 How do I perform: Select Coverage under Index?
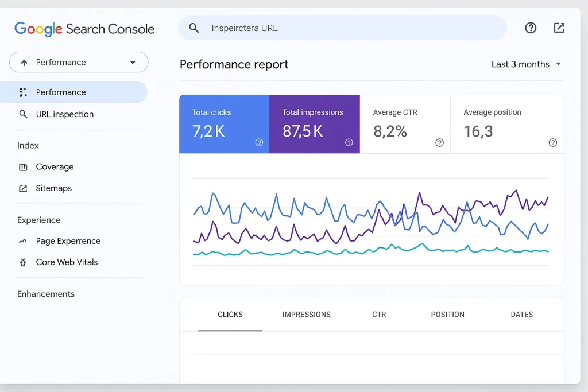55,166
